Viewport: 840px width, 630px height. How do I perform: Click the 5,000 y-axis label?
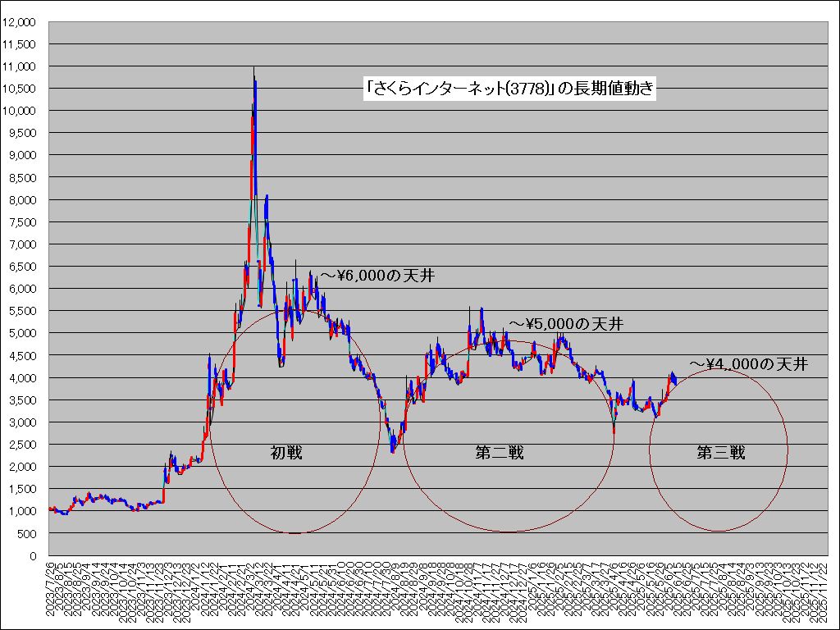click(22, 333)
